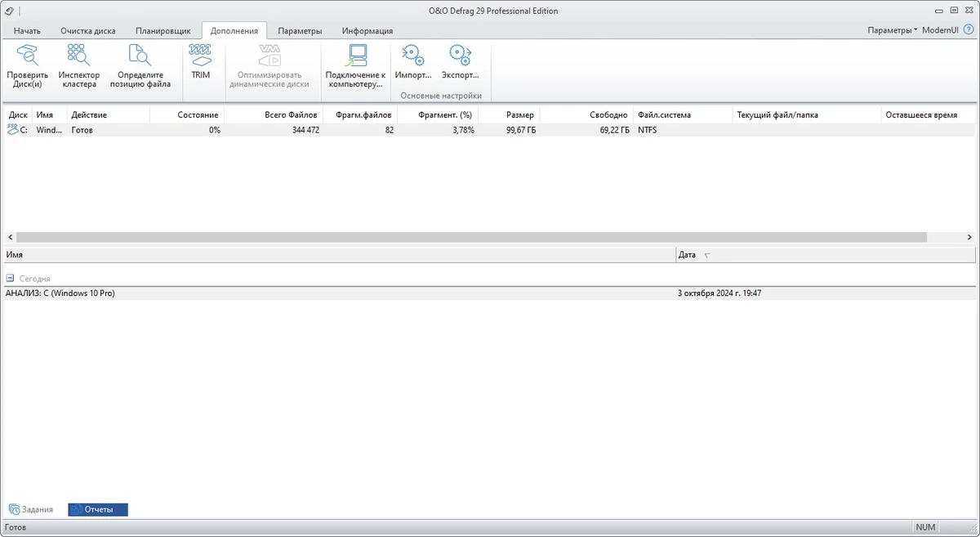Click the O&O Defrag app icon in title bar
Viewport: 980px width, 537px height.
(x=9, y=11)
